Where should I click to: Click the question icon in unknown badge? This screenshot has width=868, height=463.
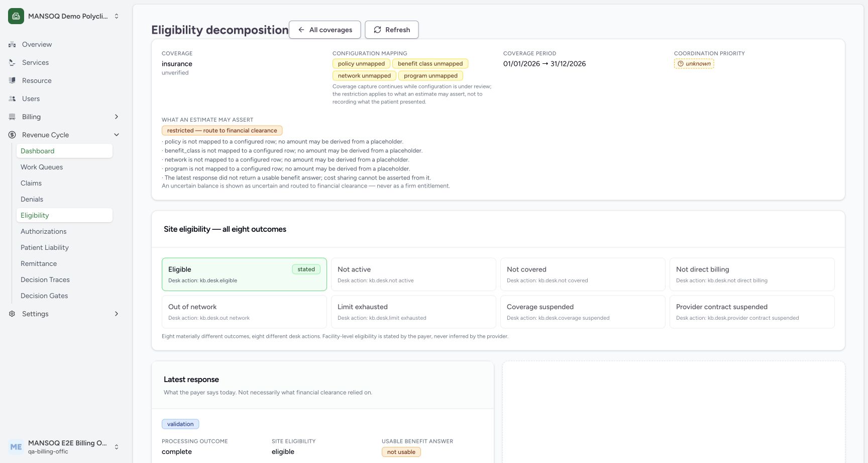click(x=681, y=64)
